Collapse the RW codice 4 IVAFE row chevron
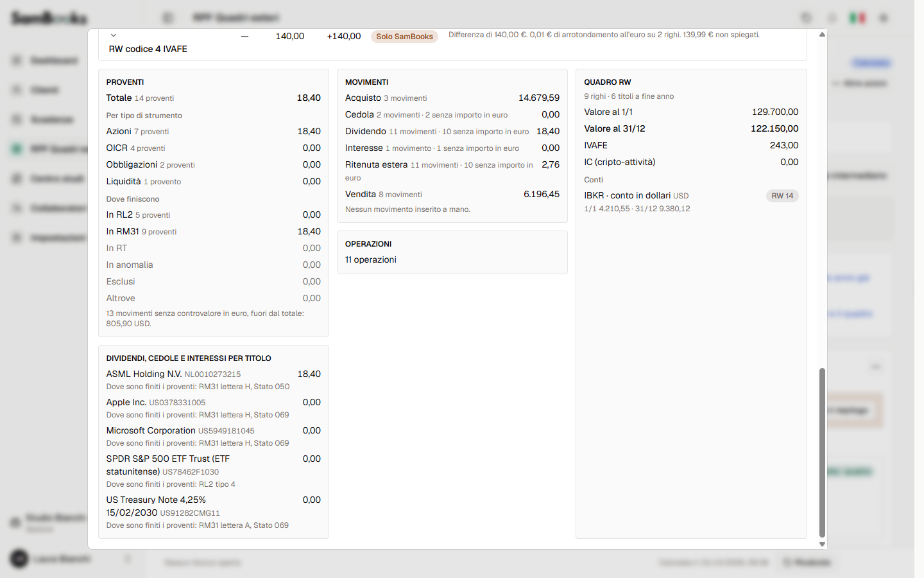The height and width of the screenshot is (578, 924). pos(114,35)
